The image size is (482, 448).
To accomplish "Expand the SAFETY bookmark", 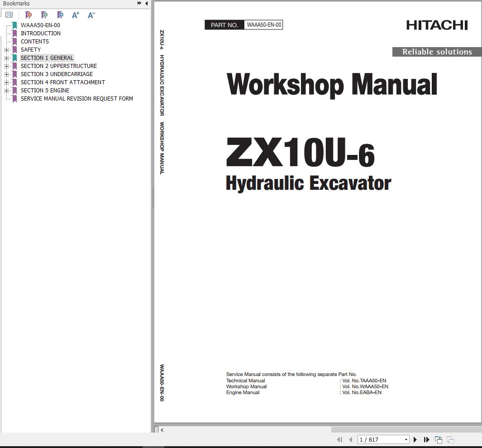I will 6,50.
